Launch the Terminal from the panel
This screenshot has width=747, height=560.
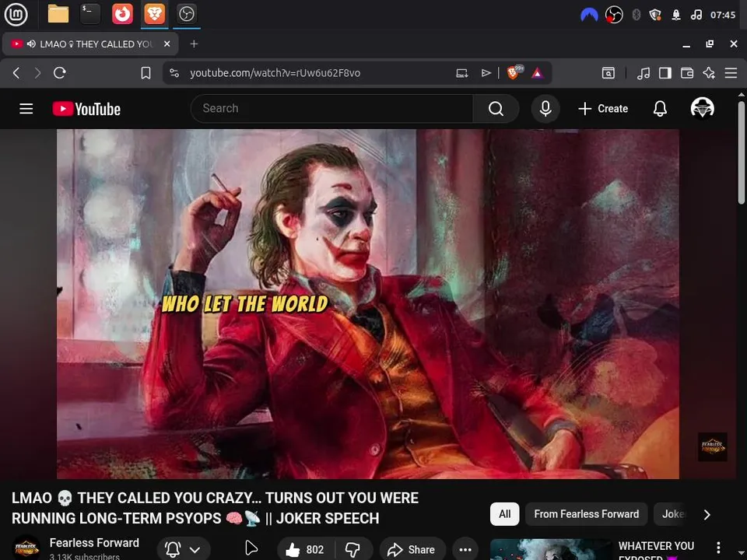point(90,14)
